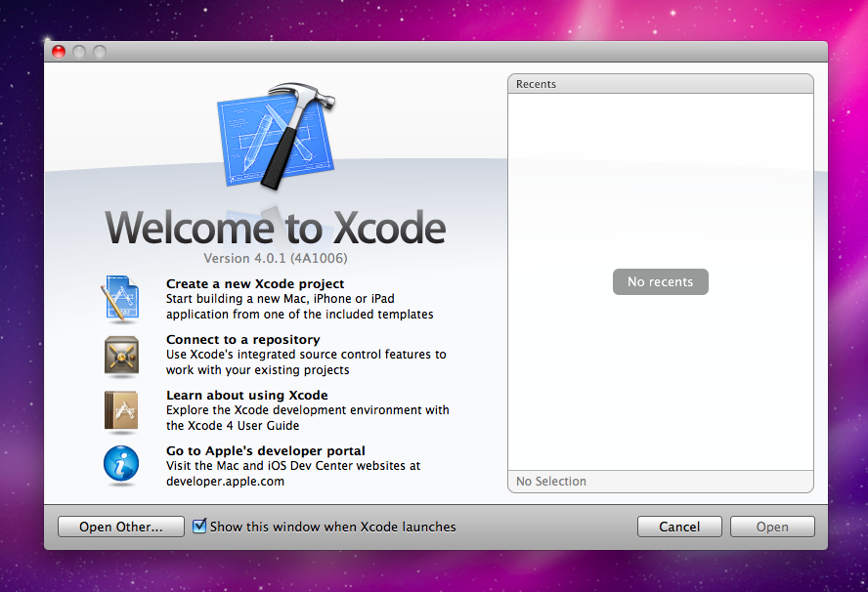
Task: Click the grayed-out minimize window button
Action: click(x=79, y=52)
